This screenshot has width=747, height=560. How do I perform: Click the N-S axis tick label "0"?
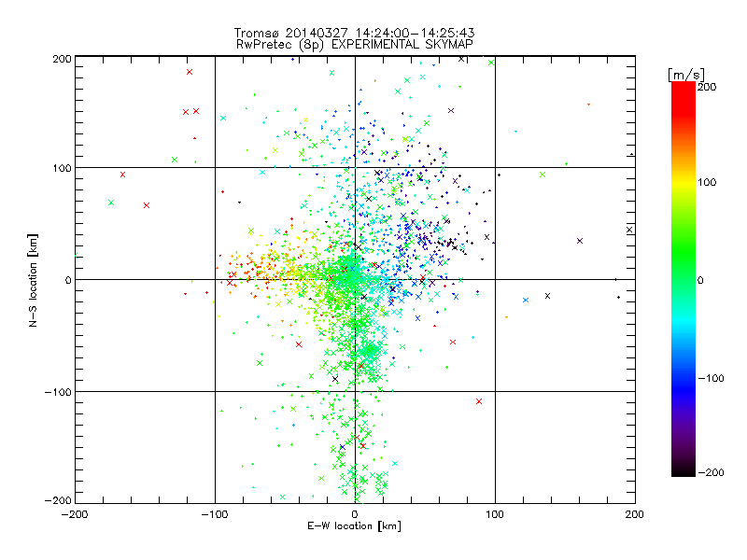[68, 280]
